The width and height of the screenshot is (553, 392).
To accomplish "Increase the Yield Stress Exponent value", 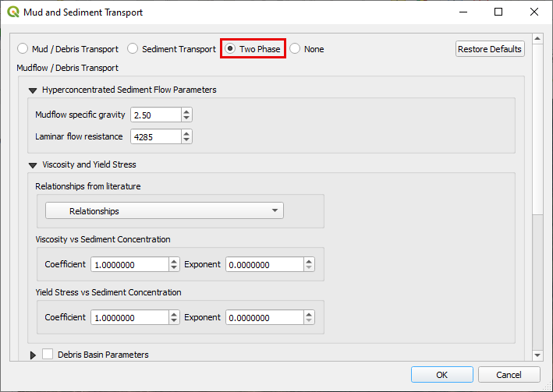I will [309, 314].
